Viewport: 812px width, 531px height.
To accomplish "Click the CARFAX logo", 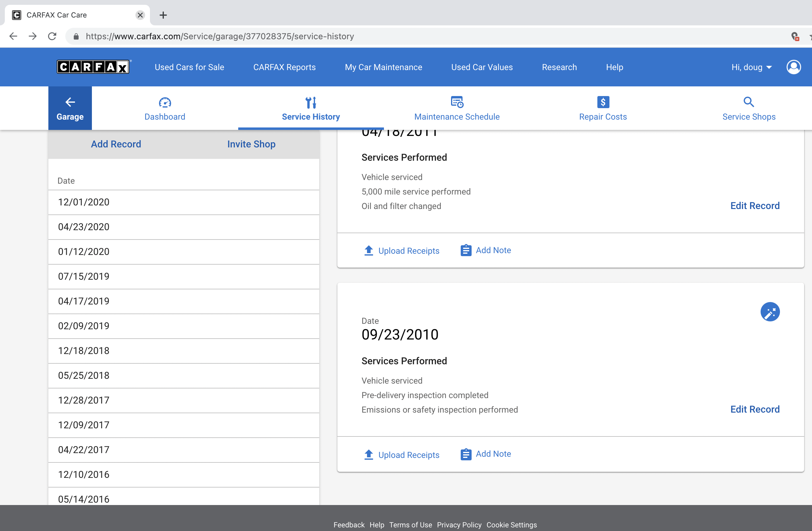I will coord(93,67).
